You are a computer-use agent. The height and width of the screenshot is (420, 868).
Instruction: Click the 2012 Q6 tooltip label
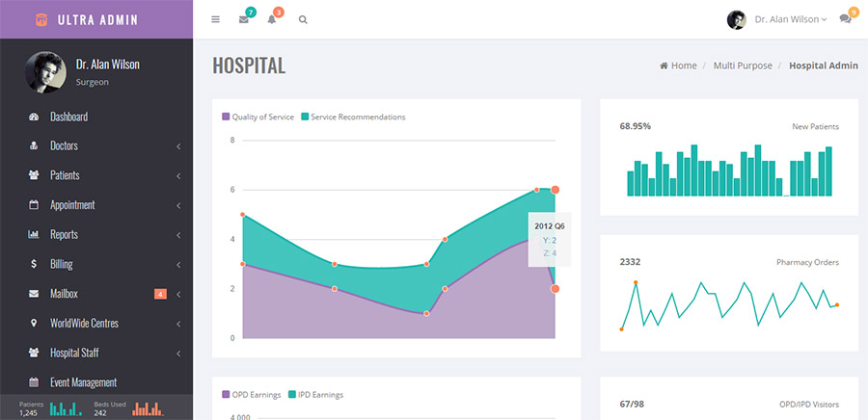[x=549, y=226]
